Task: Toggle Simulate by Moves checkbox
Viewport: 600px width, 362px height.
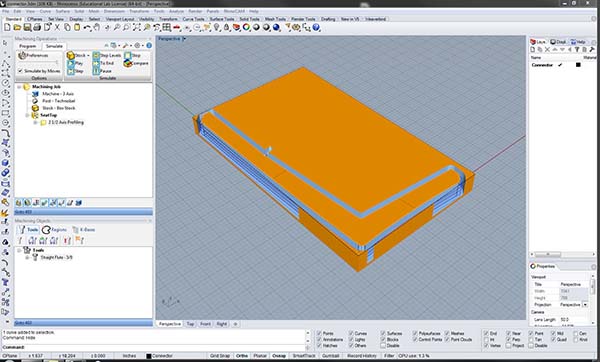Action: click(20, 71)
